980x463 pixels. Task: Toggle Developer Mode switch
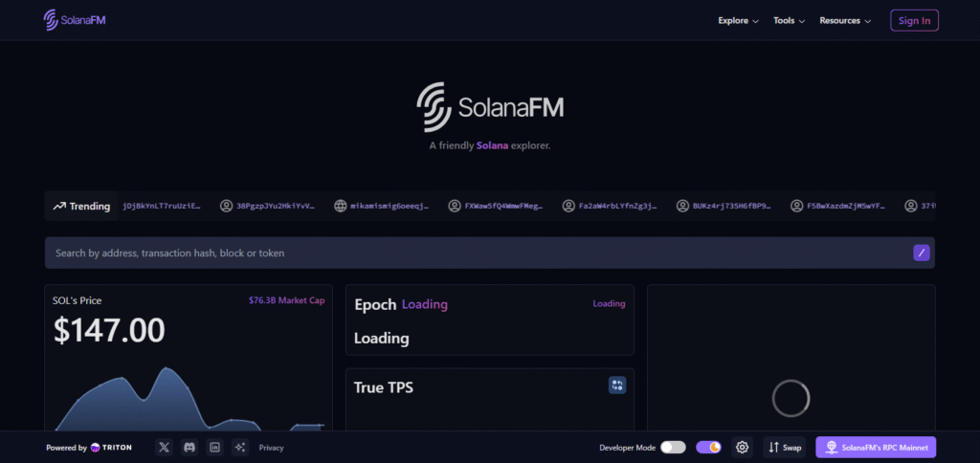[x=673, y=448]
